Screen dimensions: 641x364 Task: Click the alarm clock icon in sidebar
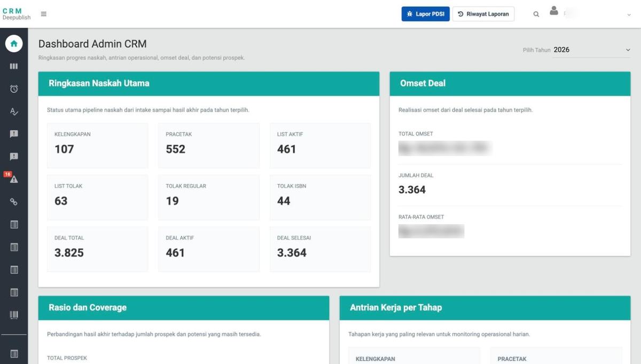pos(14,89)
